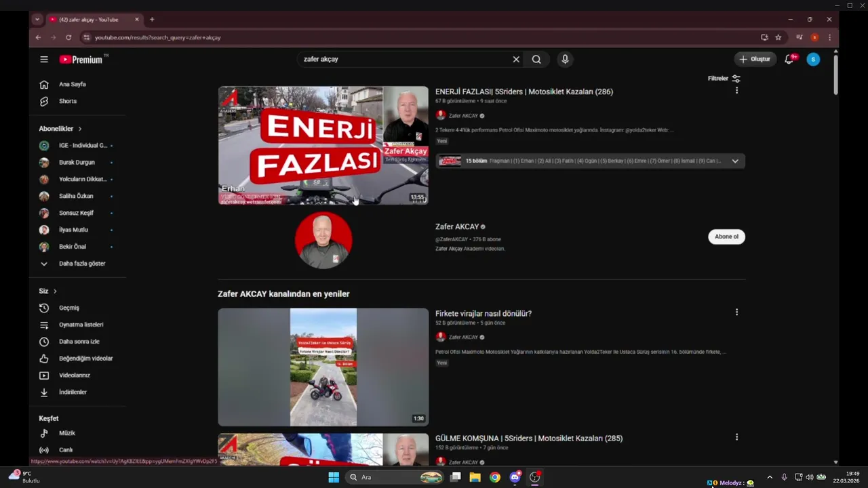Click the page vertical scrollbar
868x488 pixels.
point(835,75)
